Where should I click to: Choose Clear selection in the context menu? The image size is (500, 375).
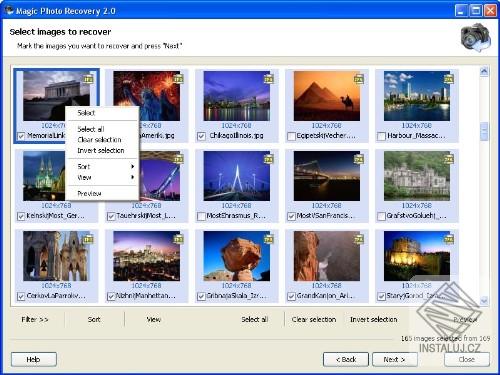click(102, 140)
